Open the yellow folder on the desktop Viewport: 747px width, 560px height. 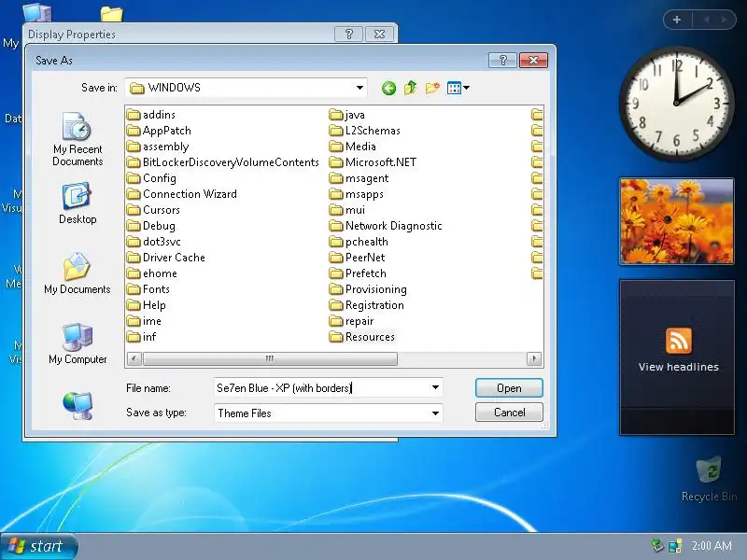112,14
